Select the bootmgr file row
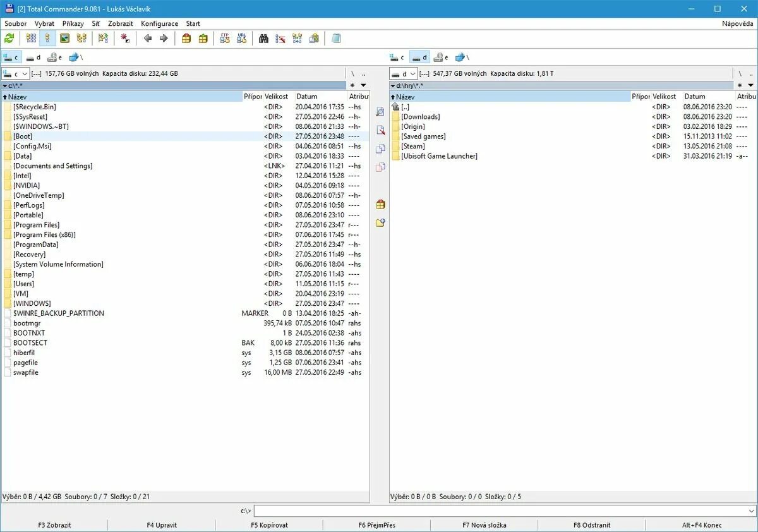The height and width of the screenshot is (532, 758). coord(185,323)
